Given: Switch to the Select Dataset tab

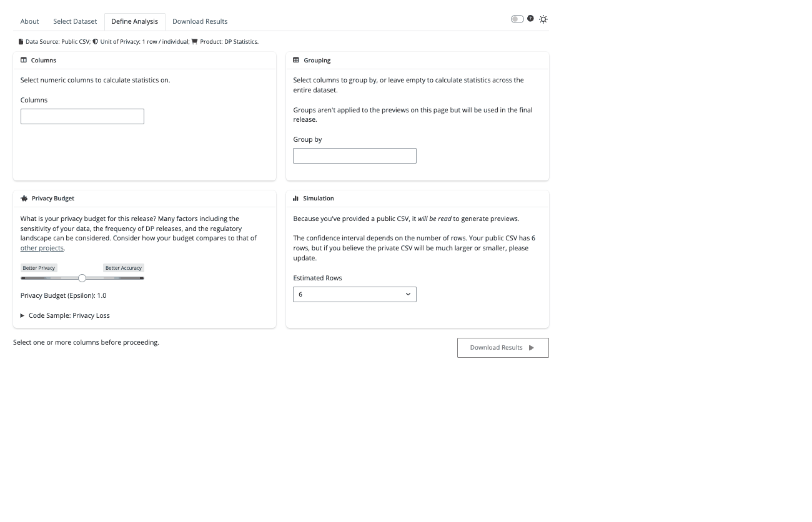Looking at the screenshot, I should [75, 21].
